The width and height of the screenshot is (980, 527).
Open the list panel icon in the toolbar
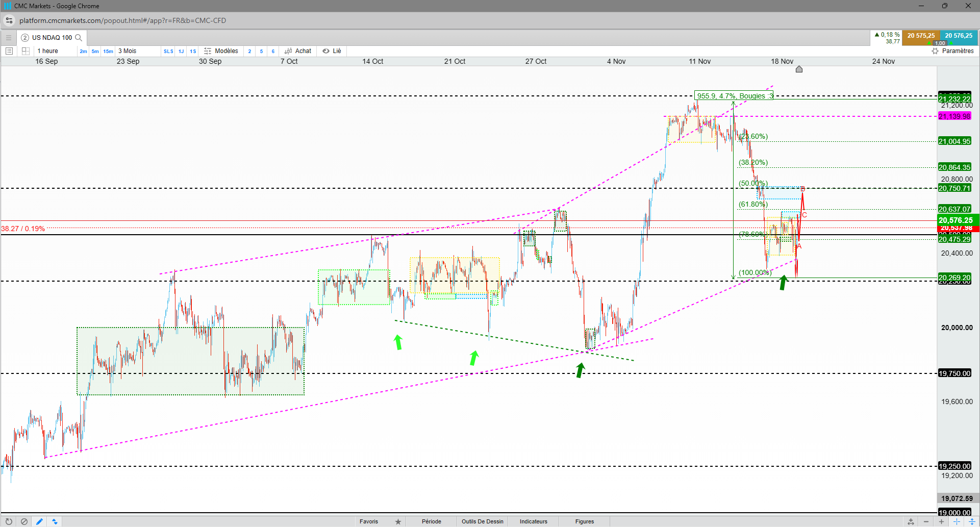9,51
